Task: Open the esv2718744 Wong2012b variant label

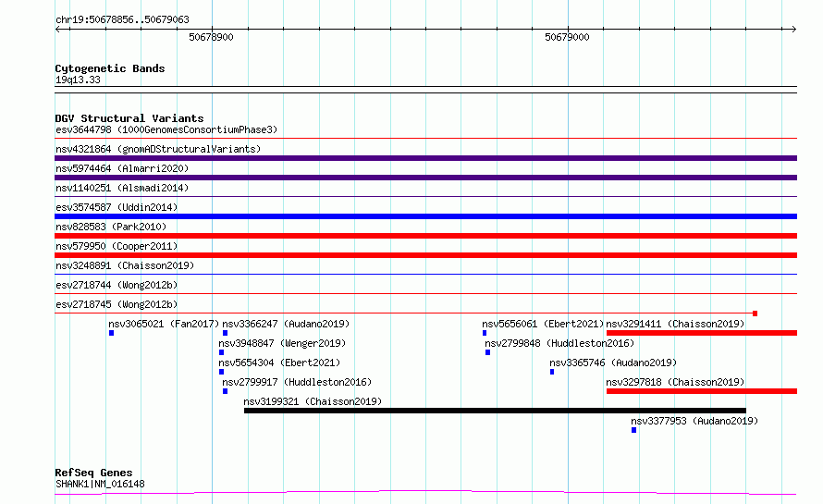Action: point(117,285)
